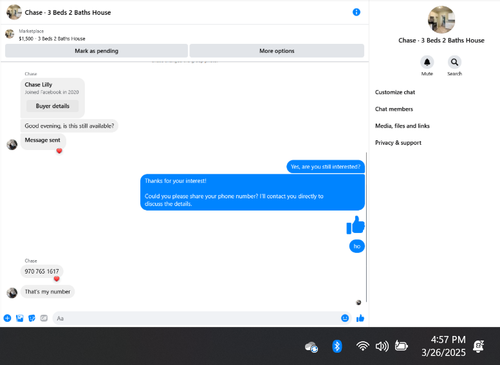The width and height of the screenshot is (500, 365).
Task: Click Chase avatar beside That's my number
Action: 12,293
